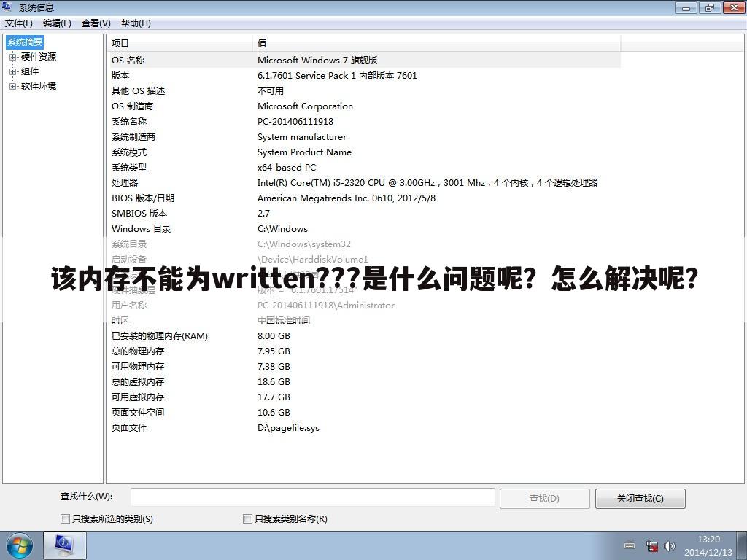Expand the 软件环境 tree node
The image size is (747, 560).
[x=13, y=86]
